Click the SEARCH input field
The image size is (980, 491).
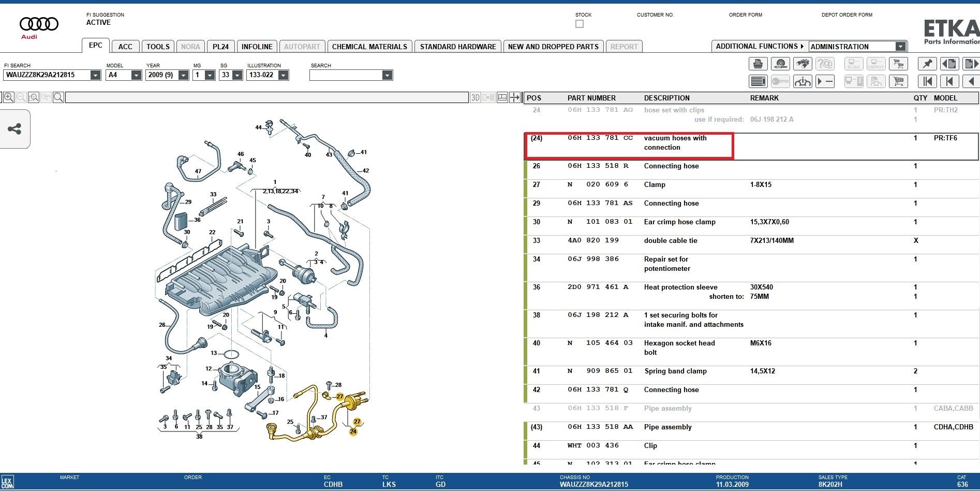pos(346,75)
